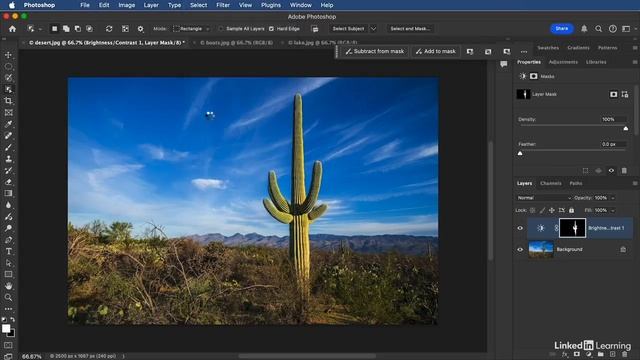Open the Layer menu
Image resolution: width=640 pixels, height=360 pixels.
coord(151,5)
